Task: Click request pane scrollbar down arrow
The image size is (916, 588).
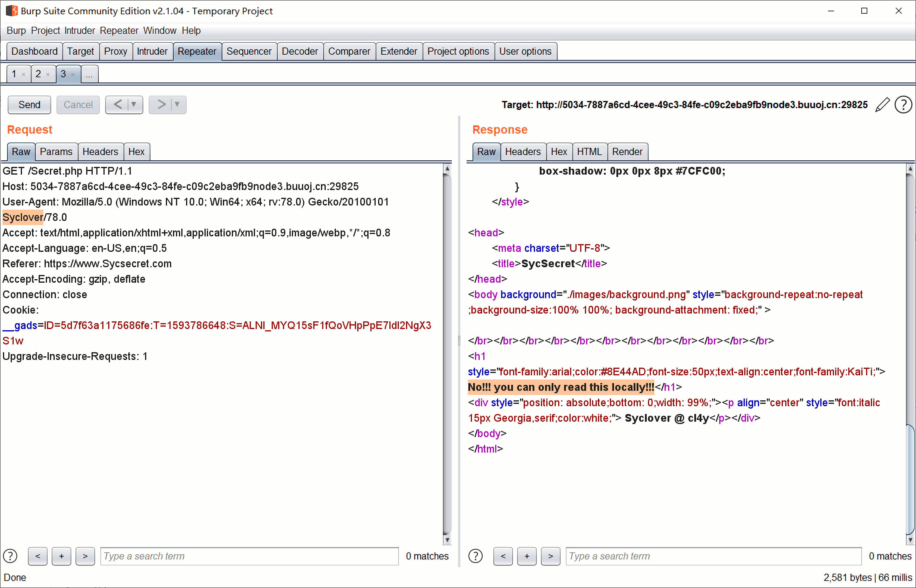Action: coord(447,540)
